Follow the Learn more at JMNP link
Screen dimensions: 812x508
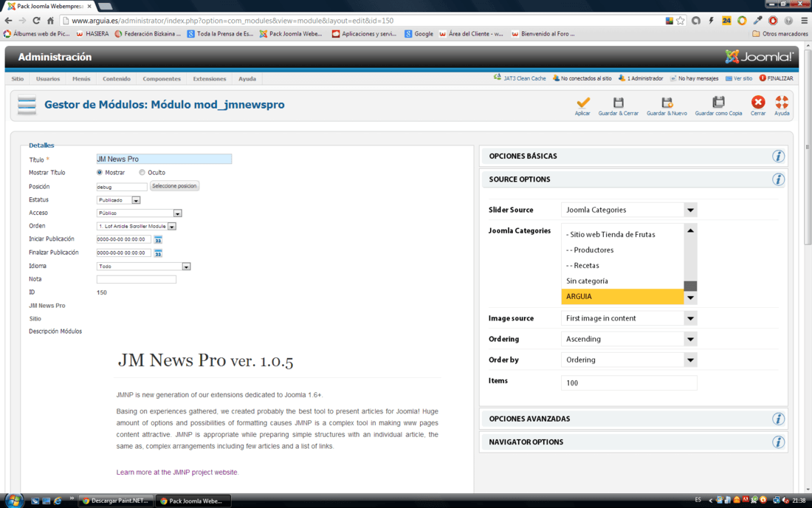coord(177,473)
